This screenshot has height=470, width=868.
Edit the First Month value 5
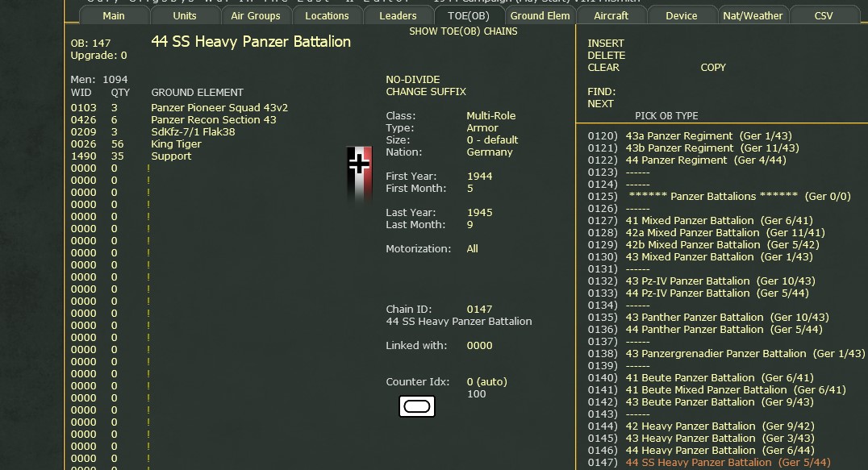click(x=470, y=189)
